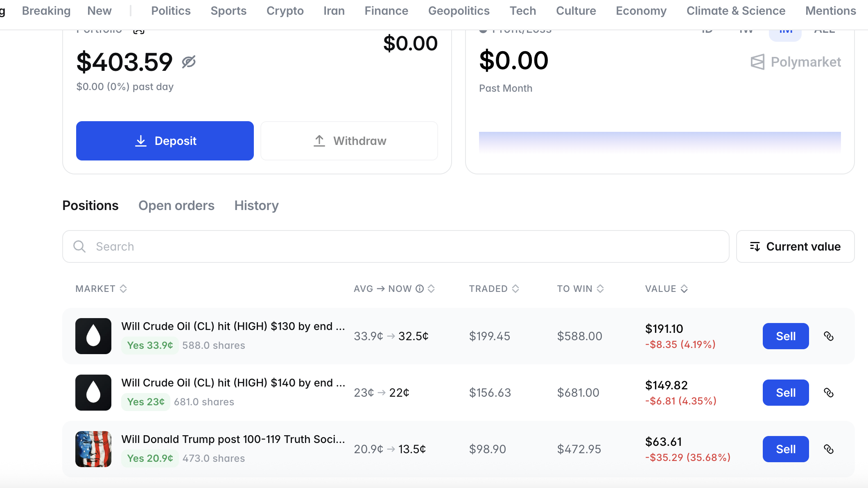Sell the Crude Oil $130 position

[786, 336]
